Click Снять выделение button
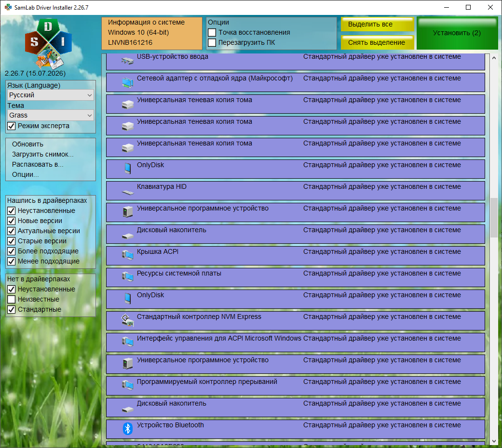 (377, 42)
